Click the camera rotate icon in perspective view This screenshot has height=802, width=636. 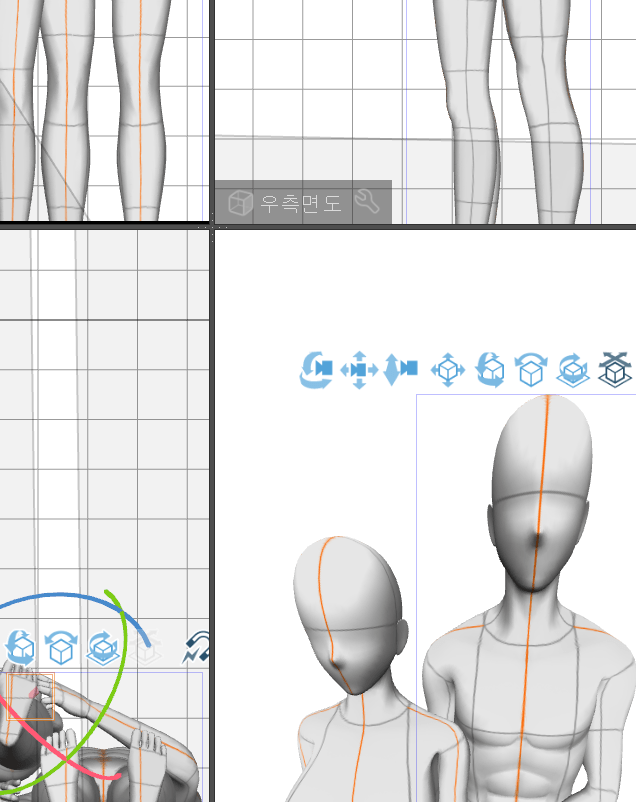click(316, 370)
